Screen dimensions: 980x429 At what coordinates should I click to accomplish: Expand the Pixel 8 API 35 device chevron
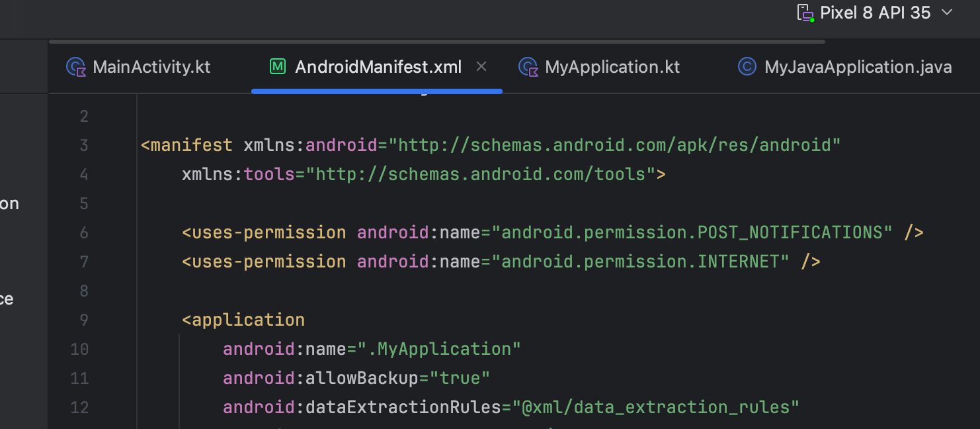pyautogui.click(x=947, y=13)
